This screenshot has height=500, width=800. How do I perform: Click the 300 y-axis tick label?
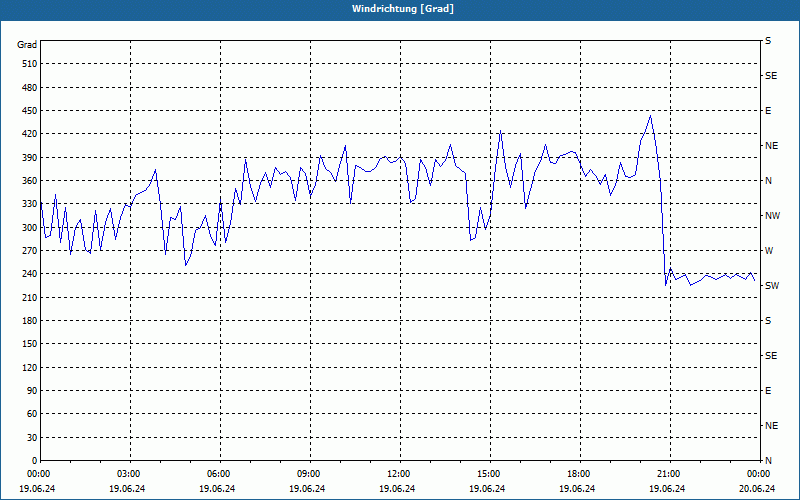click(30, 228)
